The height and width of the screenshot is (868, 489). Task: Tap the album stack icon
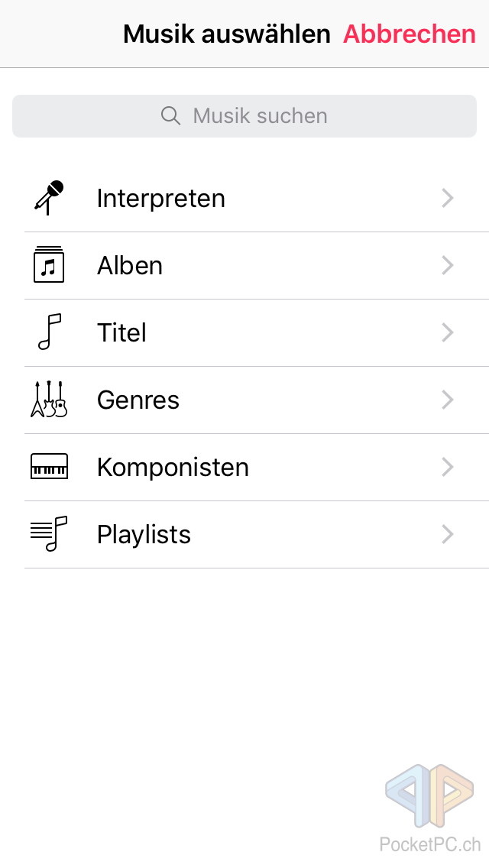click(x=49, y=265)
